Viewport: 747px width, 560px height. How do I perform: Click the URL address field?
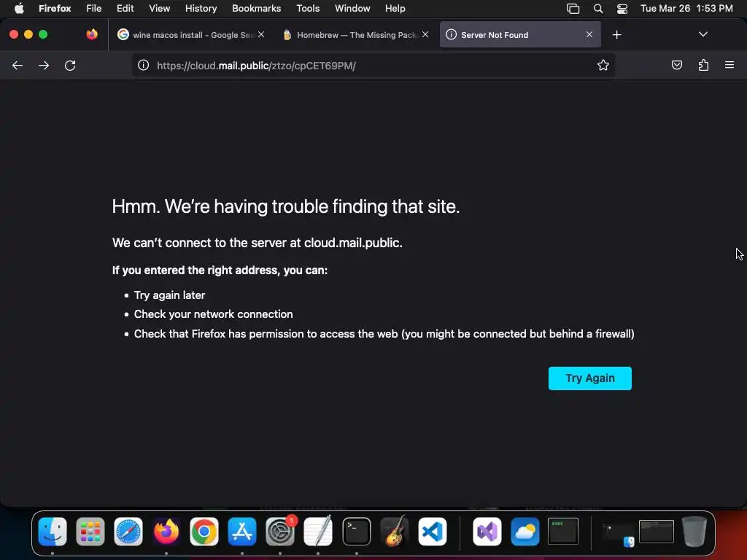[373, 65]
